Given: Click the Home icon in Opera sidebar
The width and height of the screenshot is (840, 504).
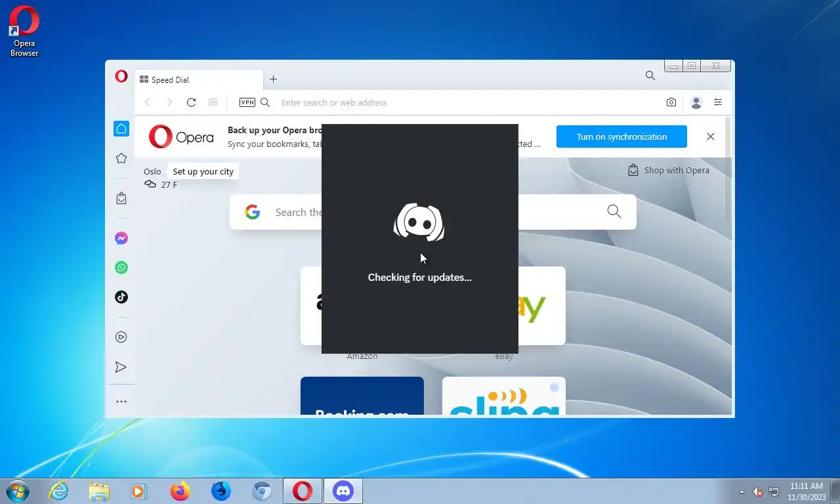Looking at the screenshot, I should [121, 129].
